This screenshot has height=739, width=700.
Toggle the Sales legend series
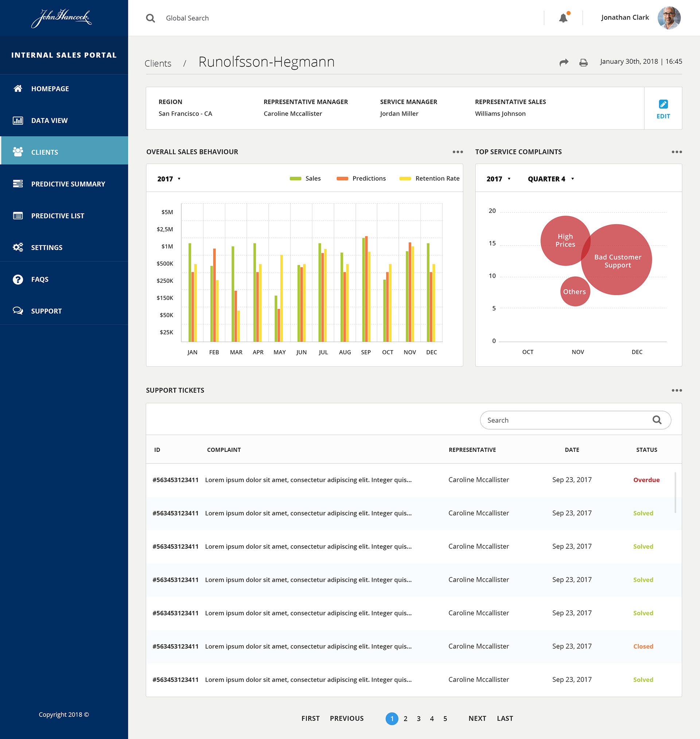pyautogui.click(x=305, y=179)
